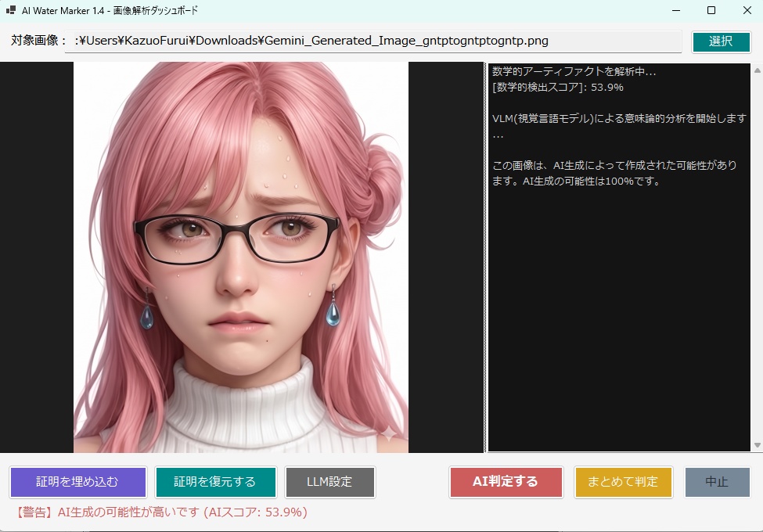Viewport: 763px width, 532px height.
Task: Close the AI Water Marker application
Action: [x=746, y=11]
